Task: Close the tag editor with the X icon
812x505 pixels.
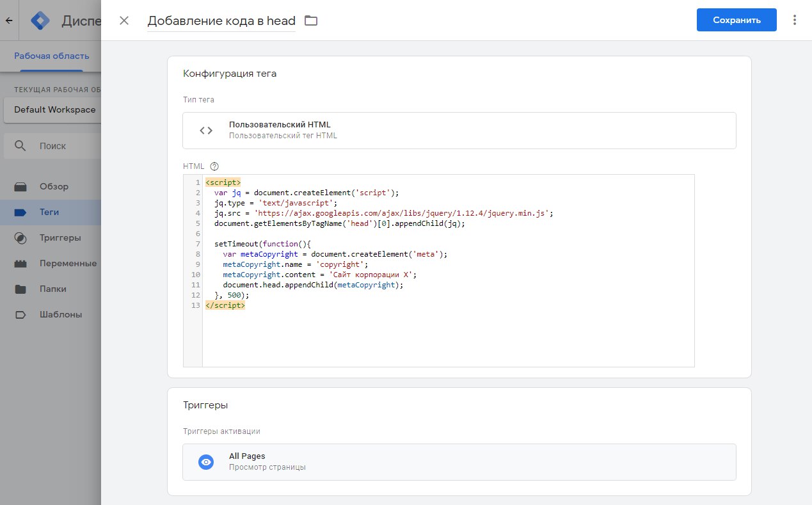Action: click(x=124, y=20)
